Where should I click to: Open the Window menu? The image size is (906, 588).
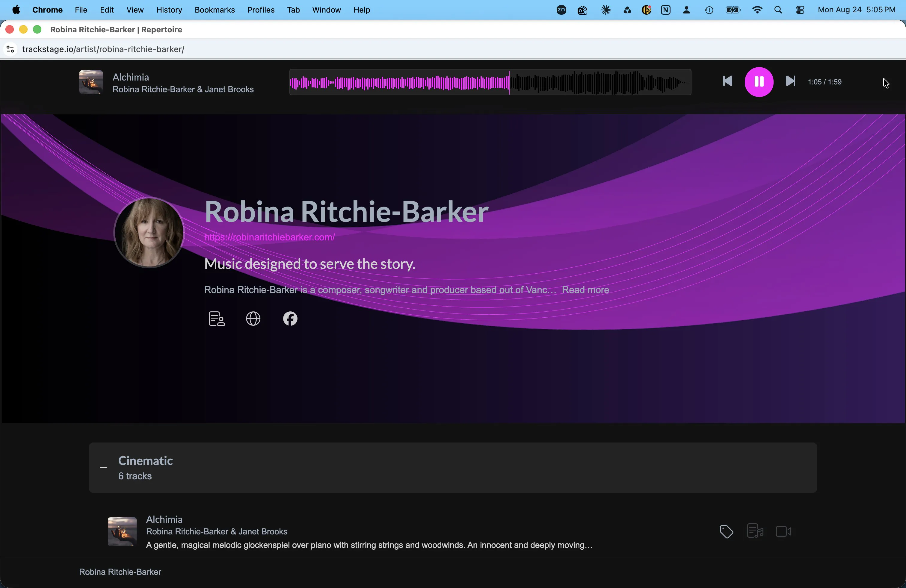tap(326, 10)
